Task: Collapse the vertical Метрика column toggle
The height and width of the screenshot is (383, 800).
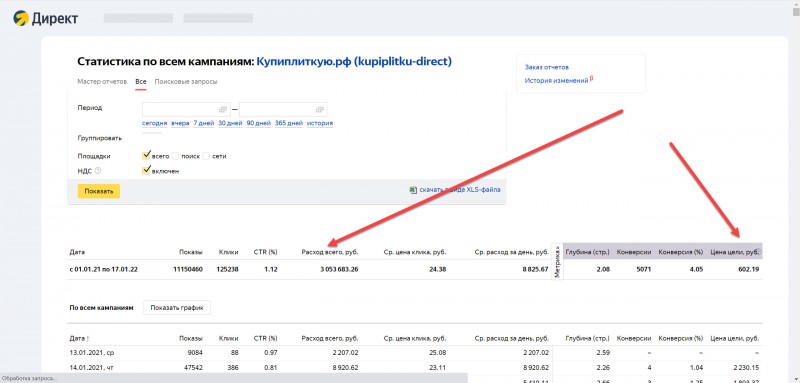Action: [x=557, y=261]
